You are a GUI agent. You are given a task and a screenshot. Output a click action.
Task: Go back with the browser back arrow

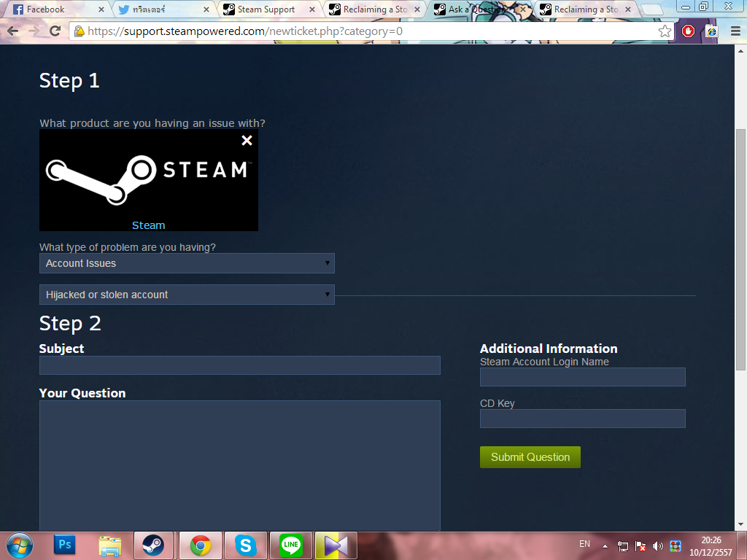coord(13,31)
